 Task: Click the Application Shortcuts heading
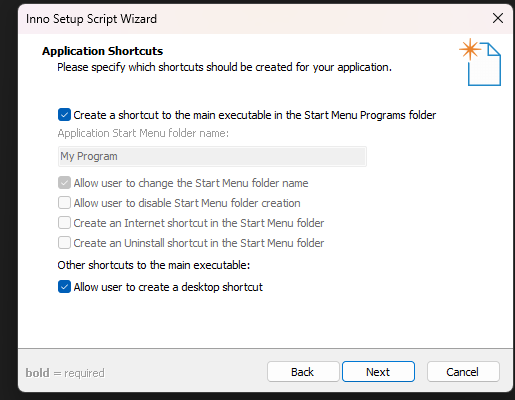click(x=103, y=51)
